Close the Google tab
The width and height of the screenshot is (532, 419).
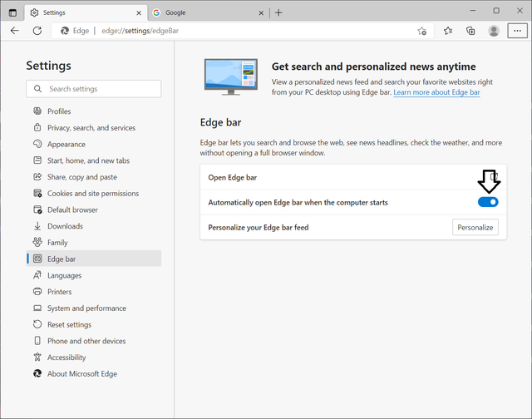tap(261, 13)
